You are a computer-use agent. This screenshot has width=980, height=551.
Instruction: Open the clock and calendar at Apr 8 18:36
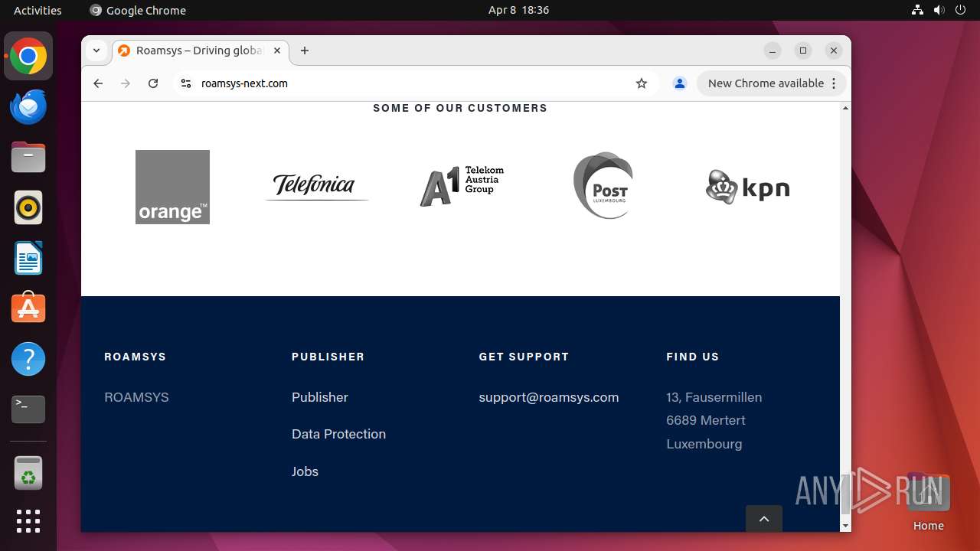point(518,10)
